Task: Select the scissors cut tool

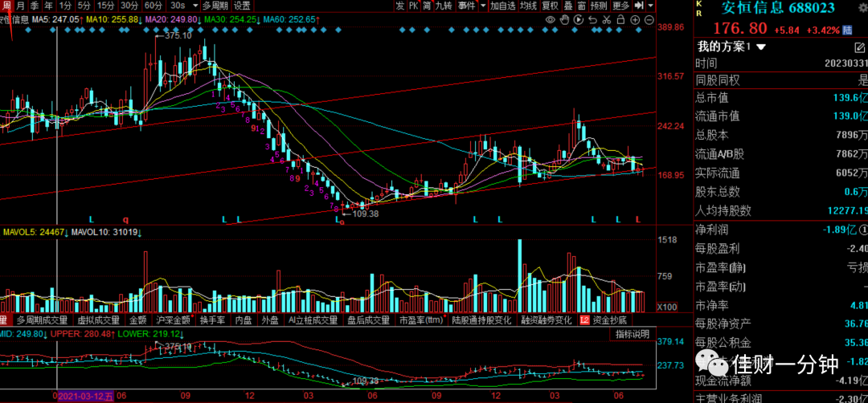Action: coord(607,20)
